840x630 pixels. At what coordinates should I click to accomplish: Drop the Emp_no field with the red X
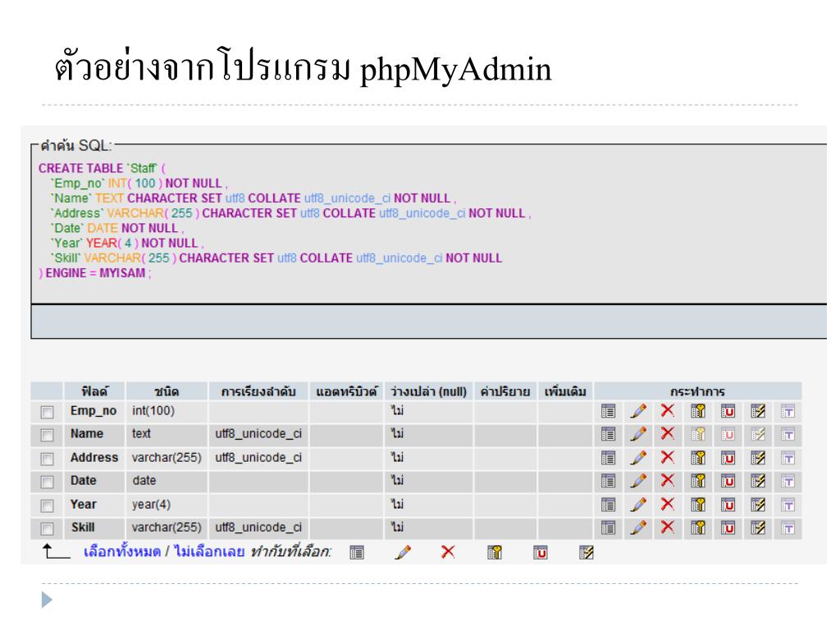click(668, 411)
